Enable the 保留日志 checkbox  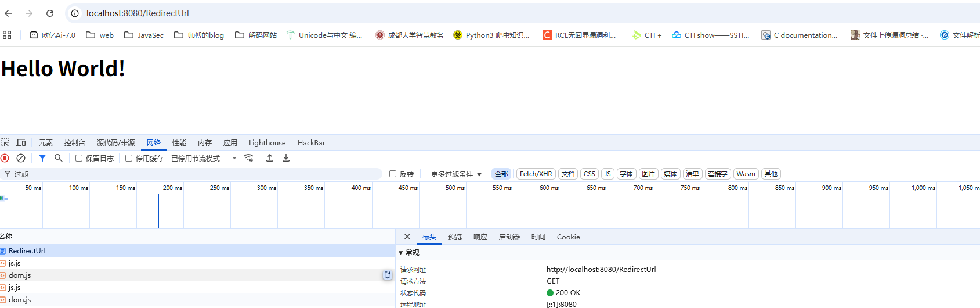pos(79,158)
